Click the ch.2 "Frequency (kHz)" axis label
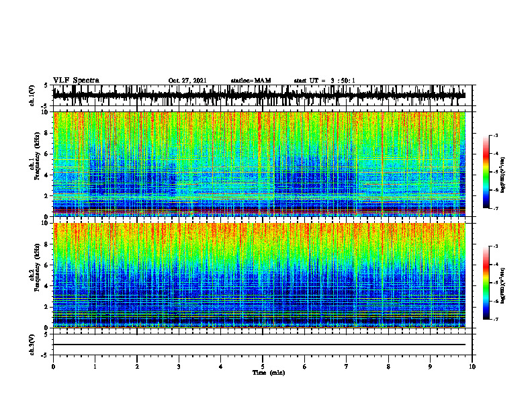 38,267
